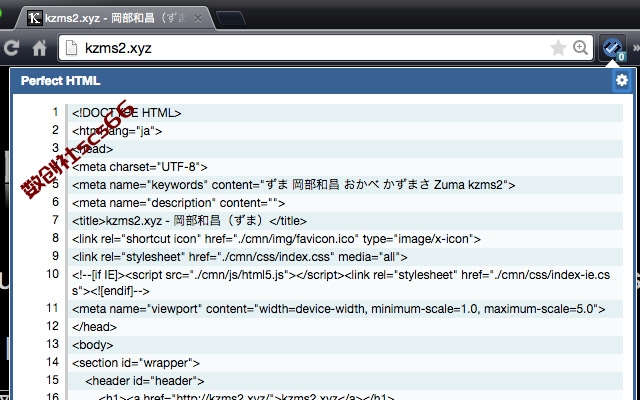Click the page document icon in address bar
Viewport: 640px width, 400px height.
(x=71, y=48)
